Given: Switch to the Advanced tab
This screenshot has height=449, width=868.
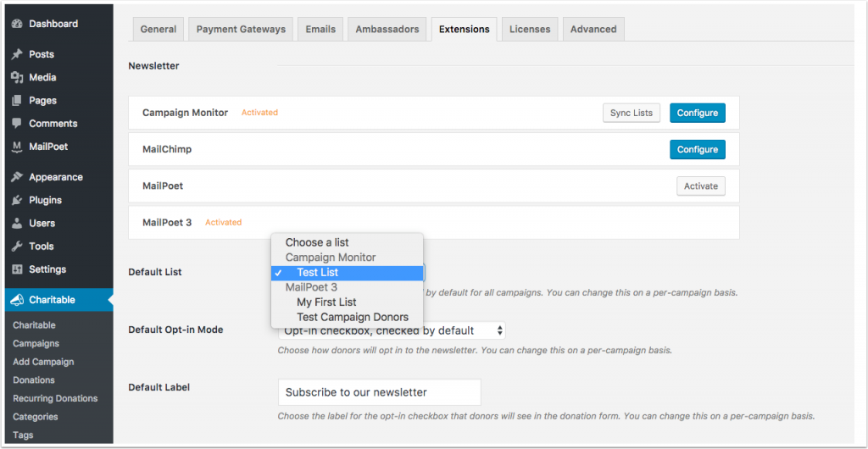Looking at the screenshot, I should [x=593, y=30].
